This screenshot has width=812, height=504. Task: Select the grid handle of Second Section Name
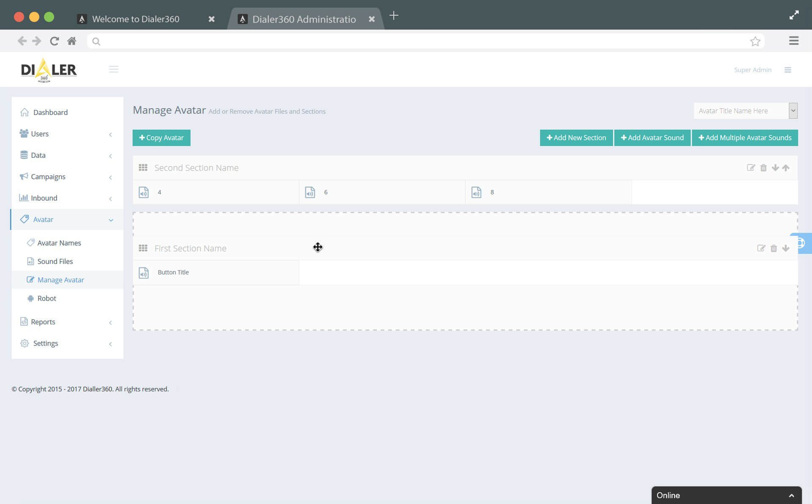click(x=143, y=167)
